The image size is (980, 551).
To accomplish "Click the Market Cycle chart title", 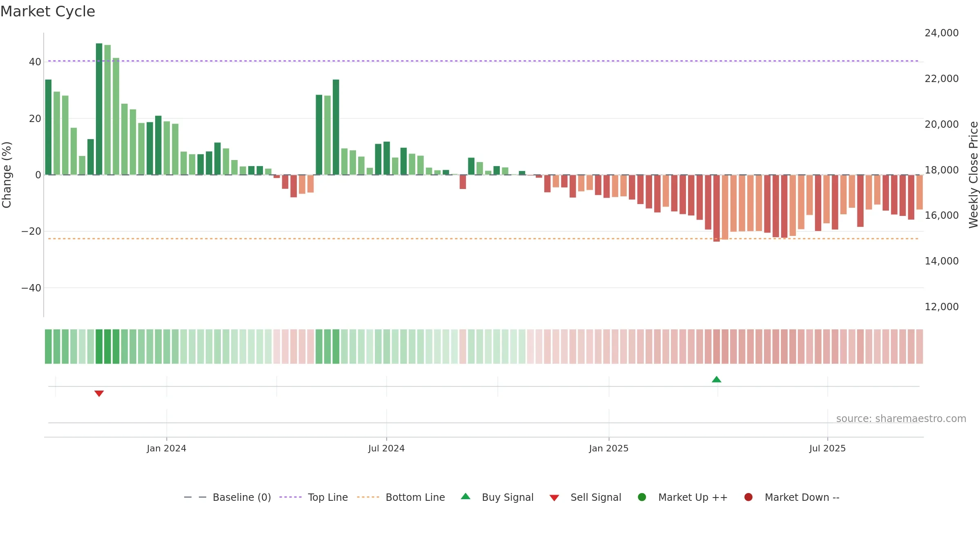I will [x=48, y=11].
